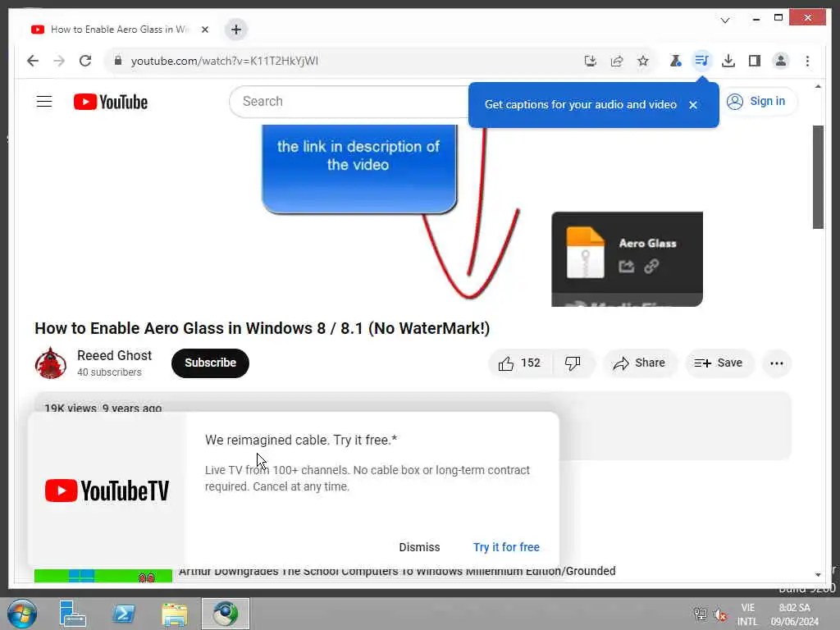Subscribe to Reeed Ghost
The image size is (840, 630).
[x=210, y=363]
